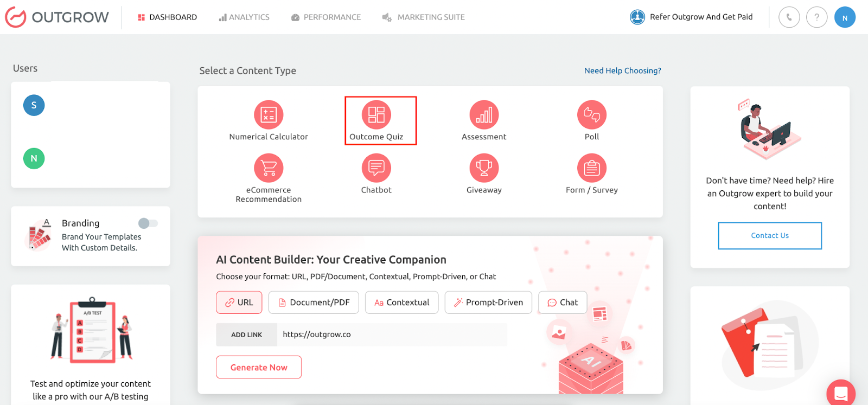Viewport: 868px width, 405px height.
Task: Open the Marketing Suite tab
Action: pos(423,17)
